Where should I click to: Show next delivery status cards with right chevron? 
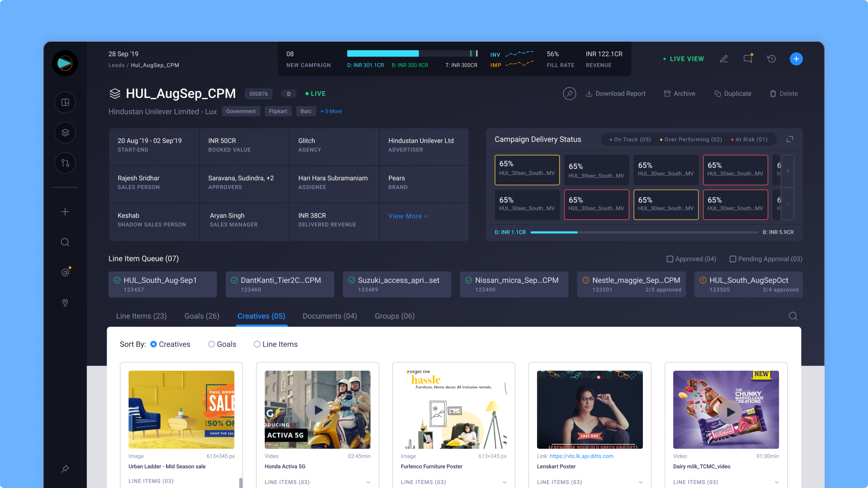pos(788,171)
